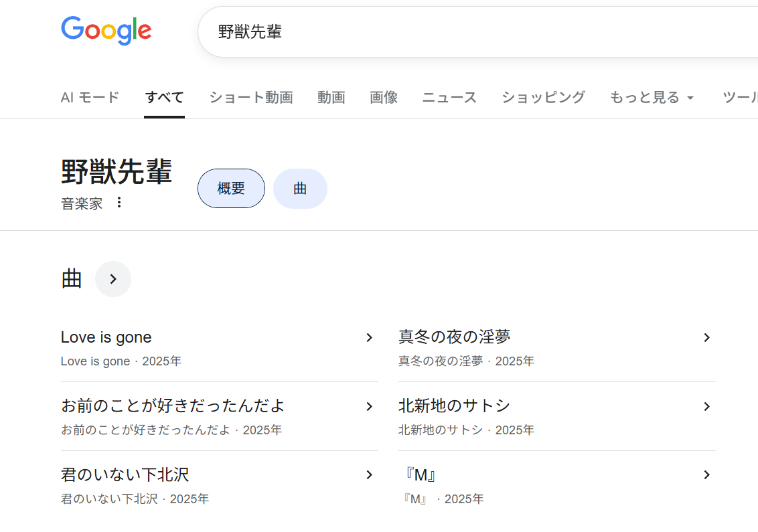The height and width of the screenshot is (532, 758).
Task: Open the Love is gone song title
Action: (106, 337)
